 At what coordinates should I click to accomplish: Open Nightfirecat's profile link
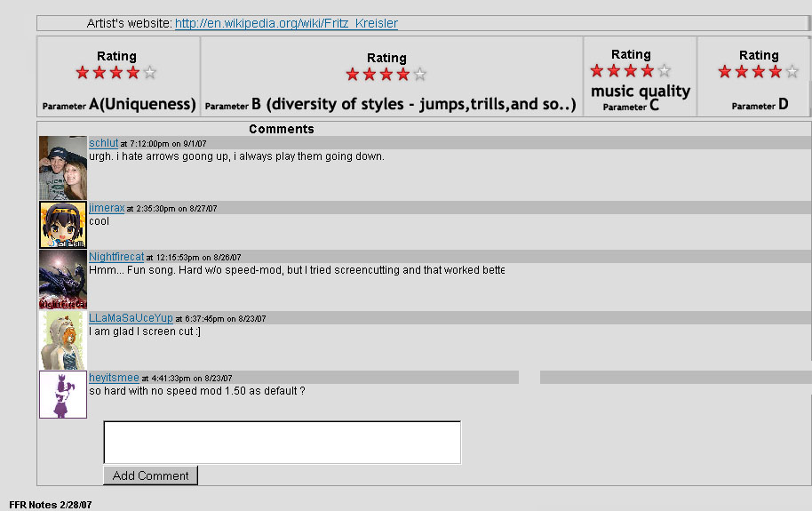[x=116, y=257]
